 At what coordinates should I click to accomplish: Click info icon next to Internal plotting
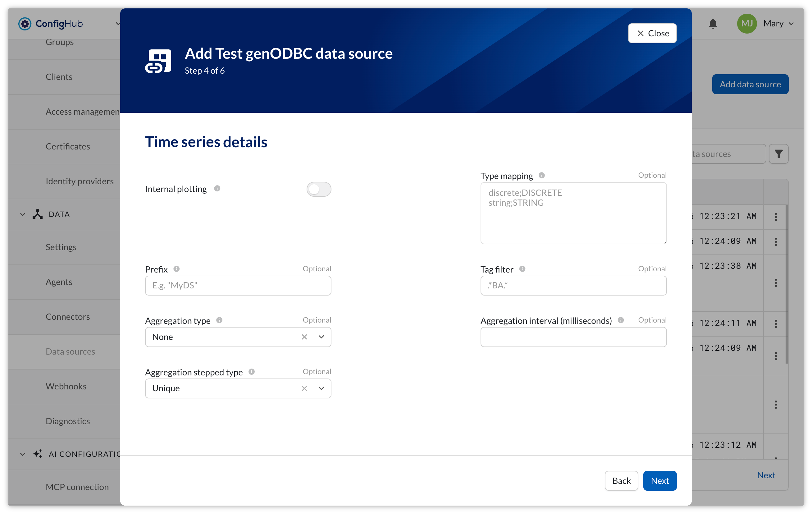[217, 189]
